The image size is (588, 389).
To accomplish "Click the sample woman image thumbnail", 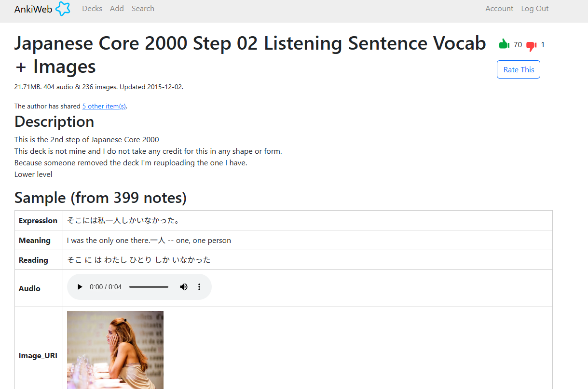I will [115, 350].
